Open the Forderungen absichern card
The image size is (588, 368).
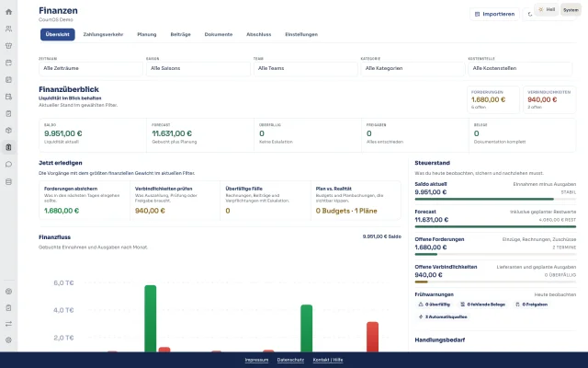click(x=85, y=201)
